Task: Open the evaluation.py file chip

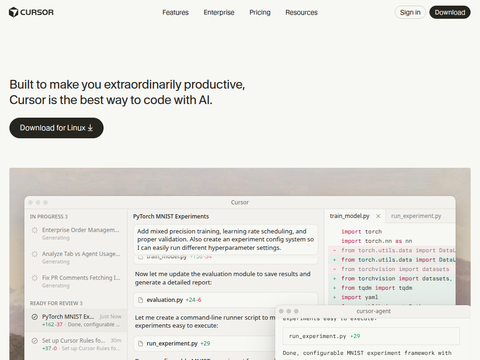Action: pos(226,300)
